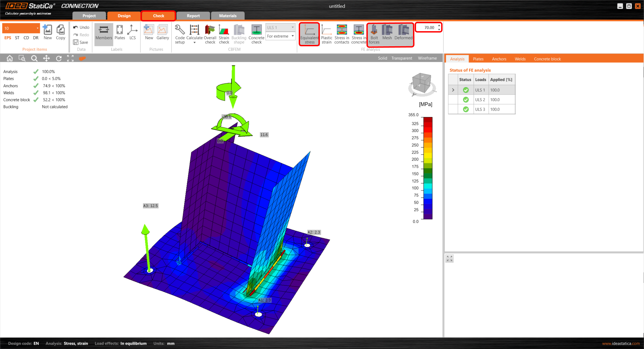Open the picture Gallery
Screen dimensions: 644x349
tap(163, 33)
